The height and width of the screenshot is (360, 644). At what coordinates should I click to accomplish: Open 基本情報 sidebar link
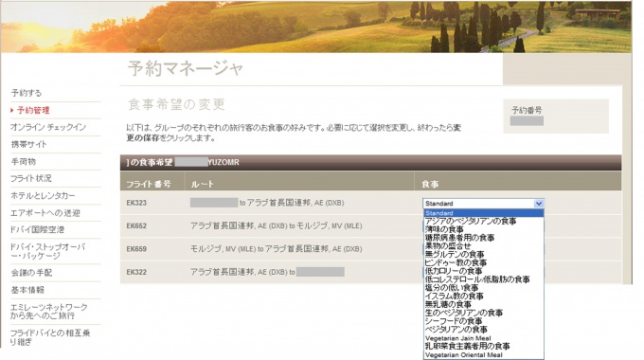(27, 290)
